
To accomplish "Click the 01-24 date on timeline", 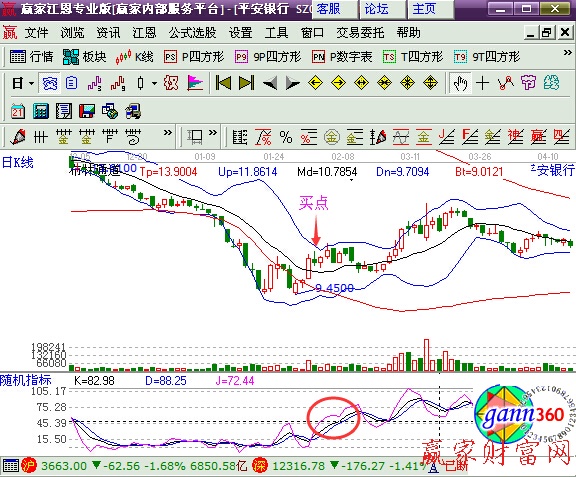I will pyautogui.click(x=274, y=157).
